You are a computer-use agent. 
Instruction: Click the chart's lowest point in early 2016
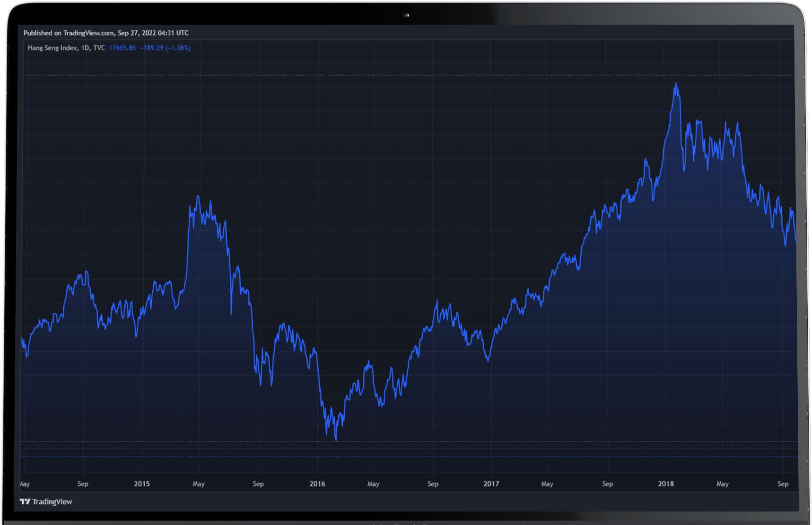pos(336,439)
